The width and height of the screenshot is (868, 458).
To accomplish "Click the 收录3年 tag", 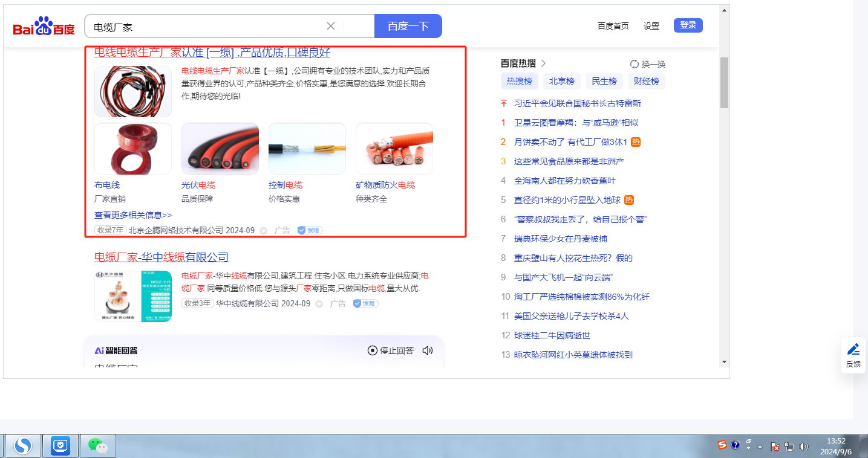I will point(198,303).
